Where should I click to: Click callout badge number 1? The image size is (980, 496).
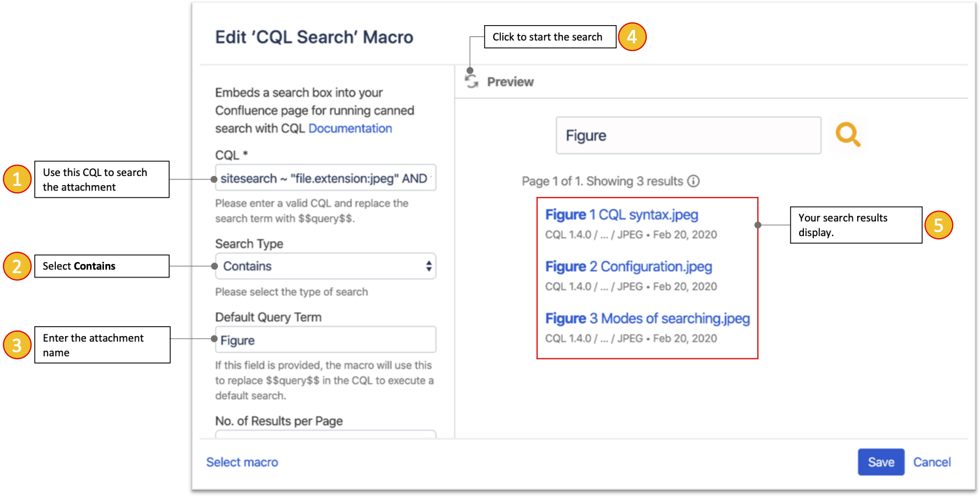point(16,179)
